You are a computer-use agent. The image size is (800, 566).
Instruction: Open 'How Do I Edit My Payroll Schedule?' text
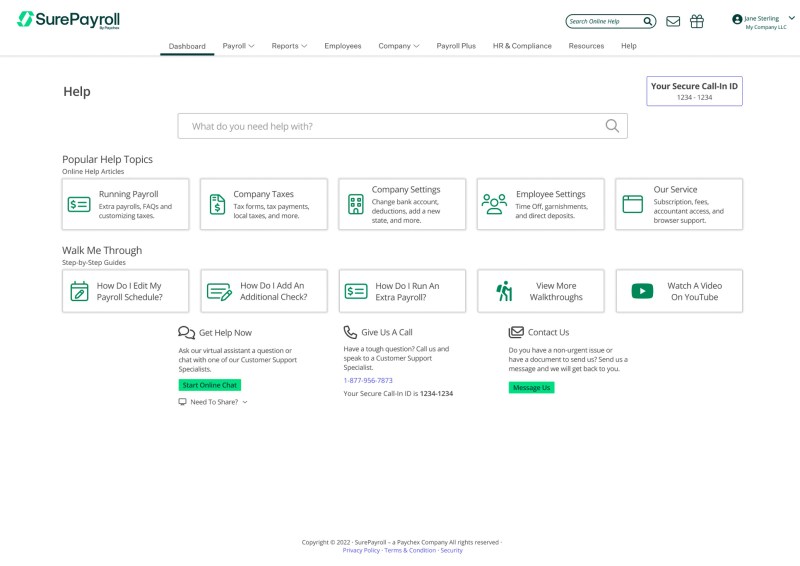(130, 291)
